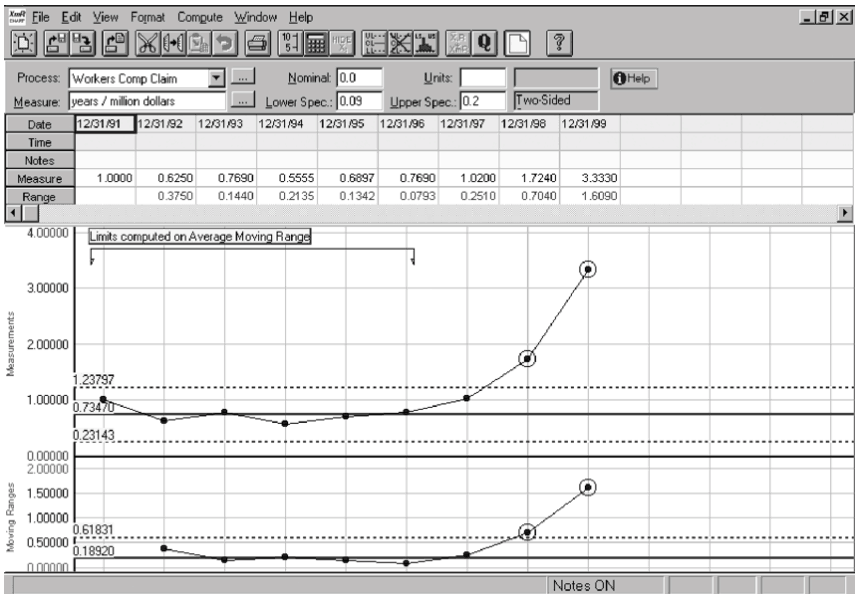Click the Upper Spec input field

pyautogui.click(x=483, y=100)
